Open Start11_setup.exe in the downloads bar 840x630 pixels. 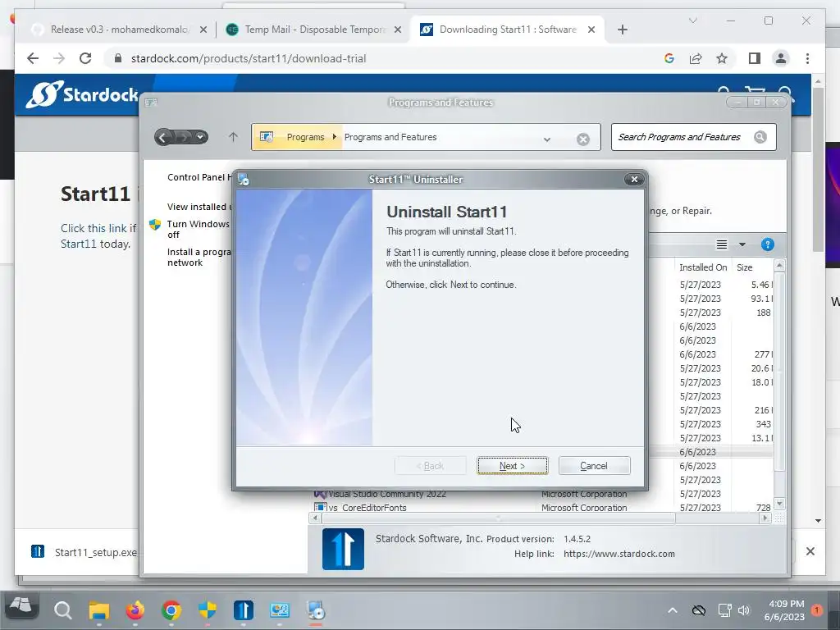84,552
